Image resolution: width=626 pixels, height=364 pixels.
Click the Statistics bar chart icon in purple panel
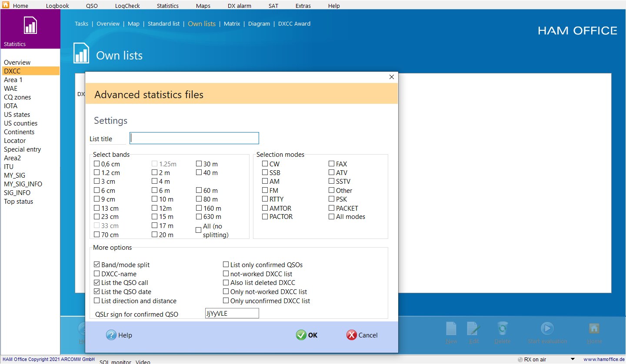click(x=30, y=26)
